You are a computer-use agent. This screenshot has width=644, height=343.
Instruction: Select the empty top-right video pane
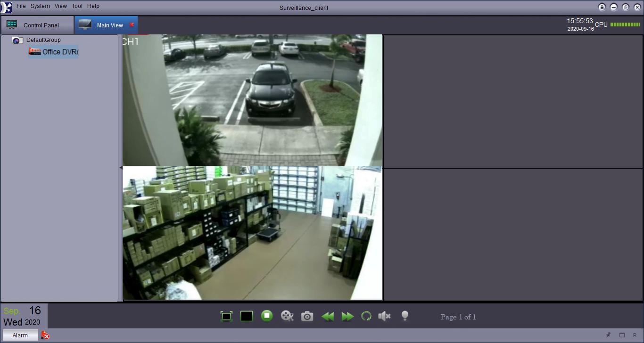tap(513, 101)
